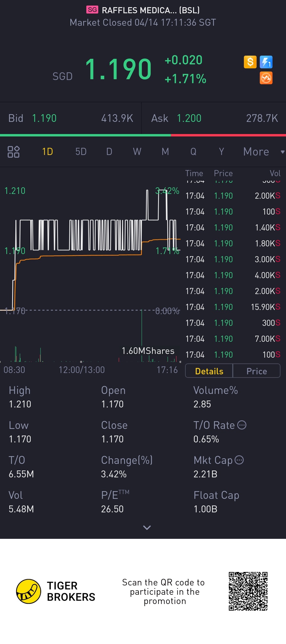Tap the +0.020 change value
This screenshot has width=286, height=644.
(184, 60)
